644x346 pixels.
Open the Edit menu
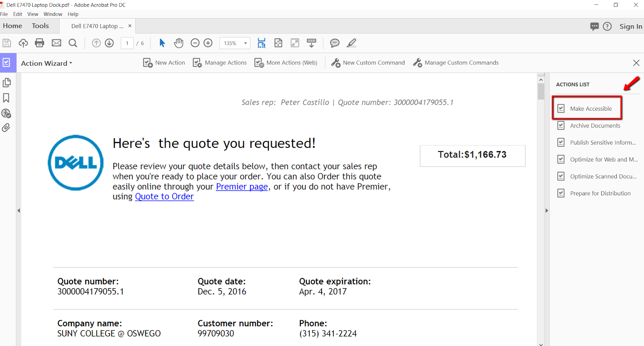[18, 14]
